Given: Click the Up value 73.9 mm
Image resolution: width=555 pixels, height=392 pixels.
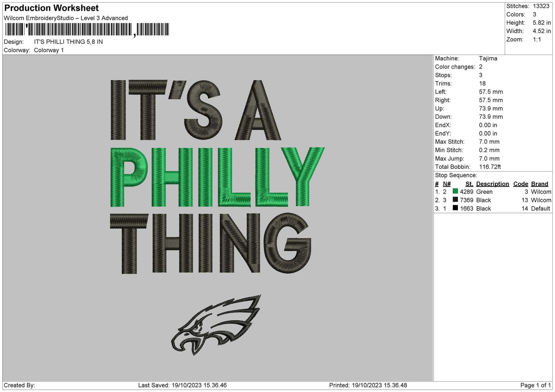Looking at the screenshot, I should point(490,108).
